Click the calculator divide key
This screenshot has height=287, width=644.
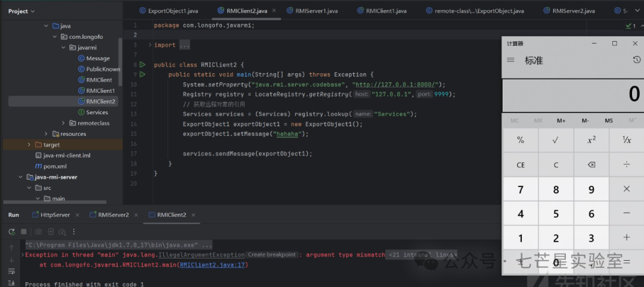[x=627, y=165]
